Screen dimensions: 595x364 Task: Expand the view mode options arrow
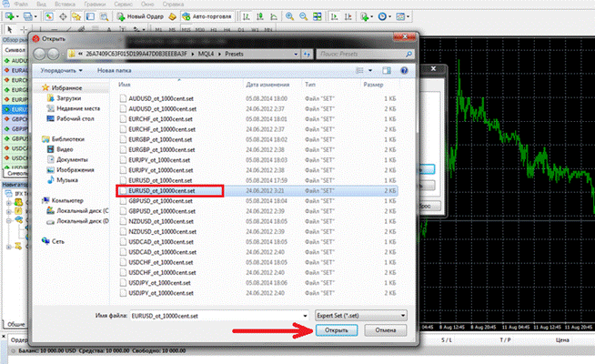click(x=370, y=71)
